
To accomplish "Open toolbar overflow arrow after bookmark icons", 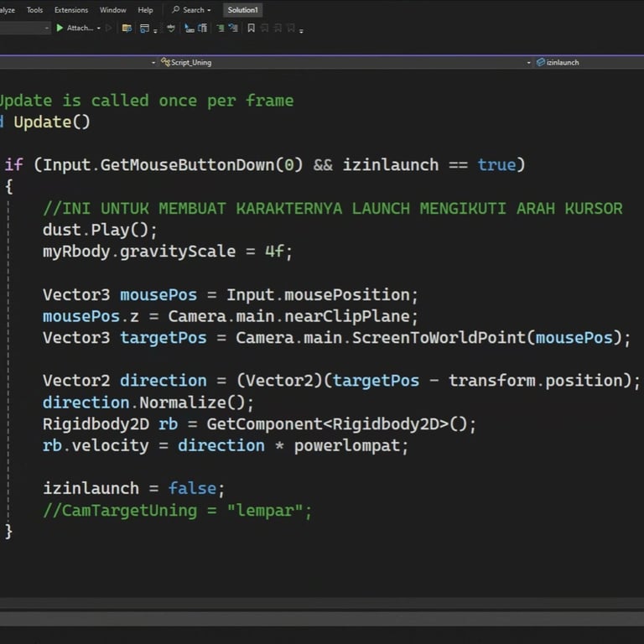I will click(x=301, y=31).
